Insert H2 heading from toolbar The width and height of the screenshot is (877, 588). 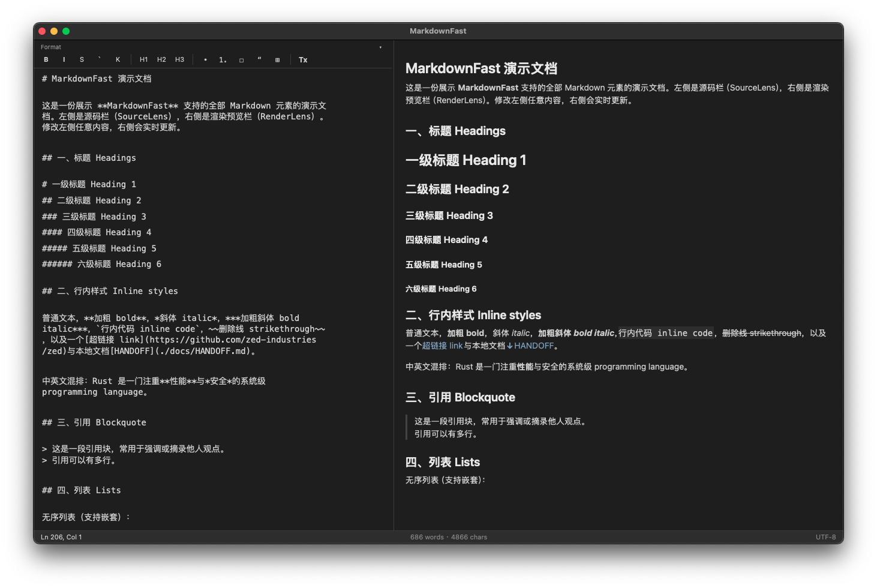tap(162, 59)
